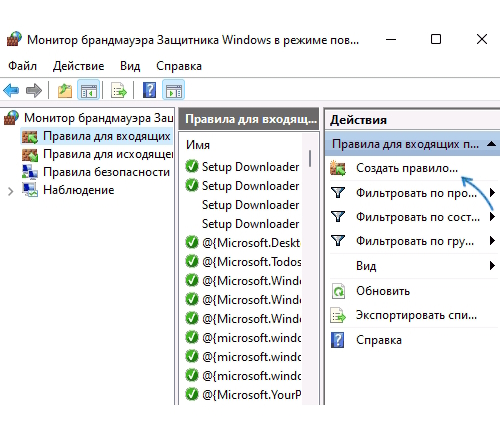Click the Фильтровать по про... funnel icon

[x=338, y=193]
